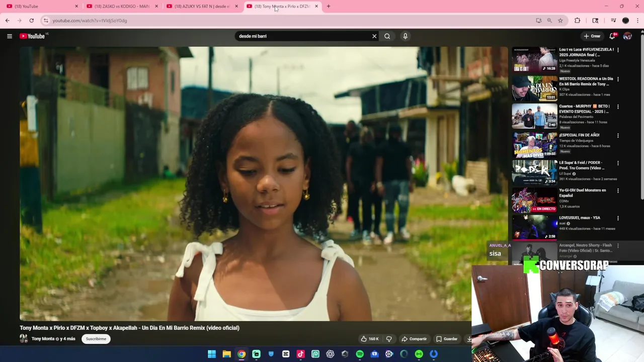Open options for Yu-Gi-Oh! video

click(x=618, y=191)
